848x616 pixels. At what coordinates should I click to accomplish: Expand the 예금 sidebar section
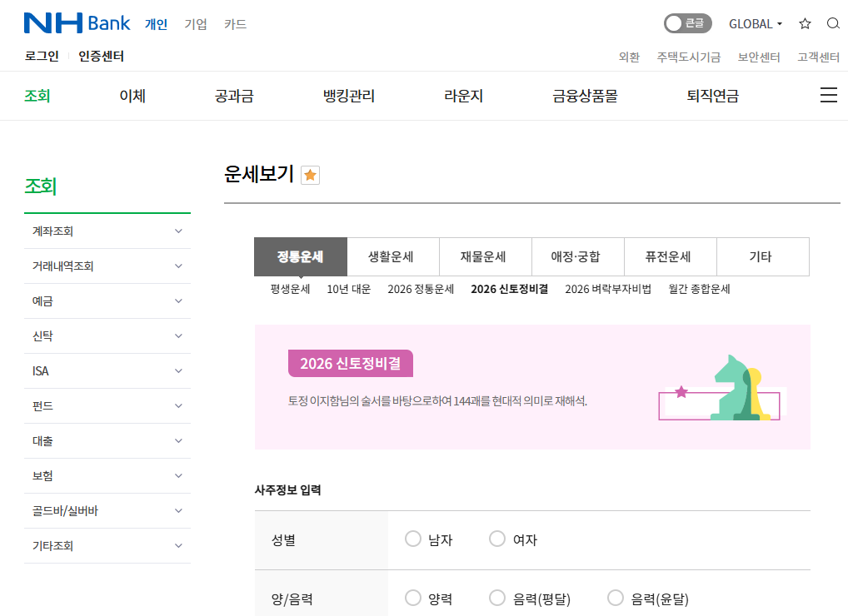pos(107,301)
